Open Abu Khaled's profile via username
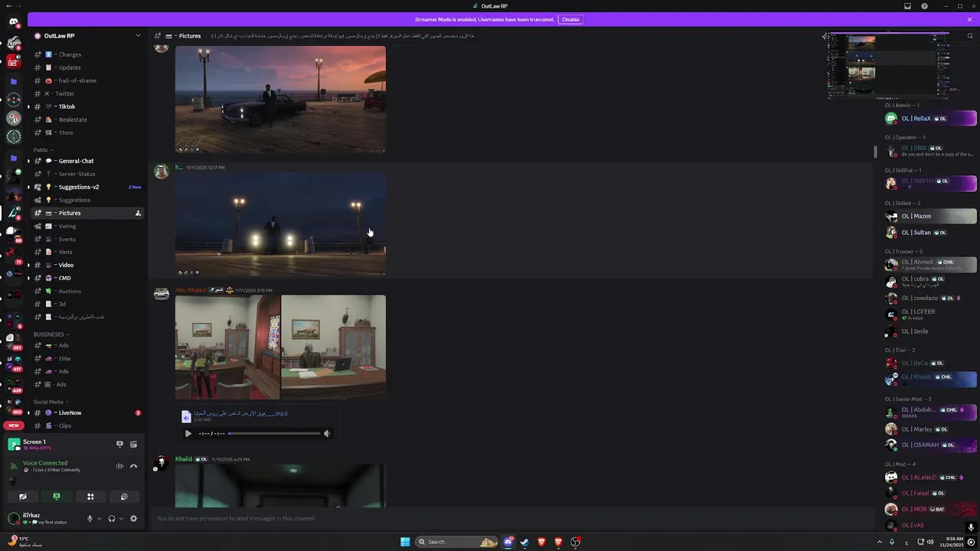The height and width of the screenshot is (551, 980). (191, 290)
